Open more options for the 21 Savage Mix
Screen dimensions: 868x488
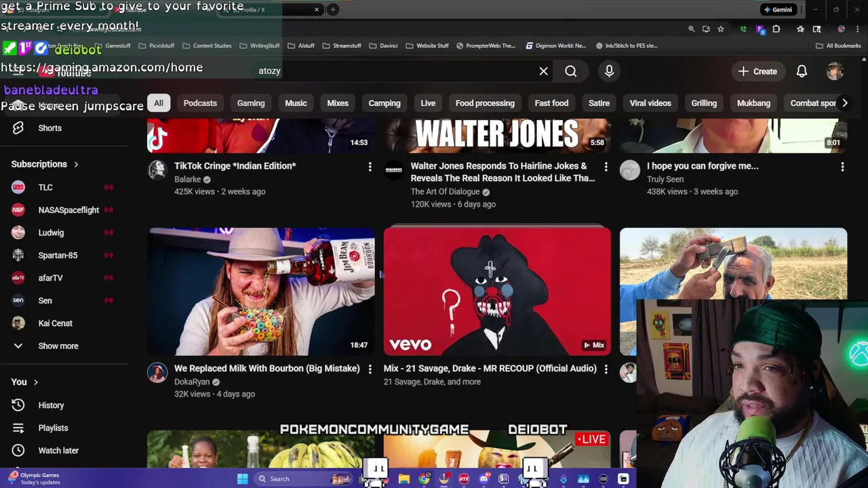(x=606, y=369)
